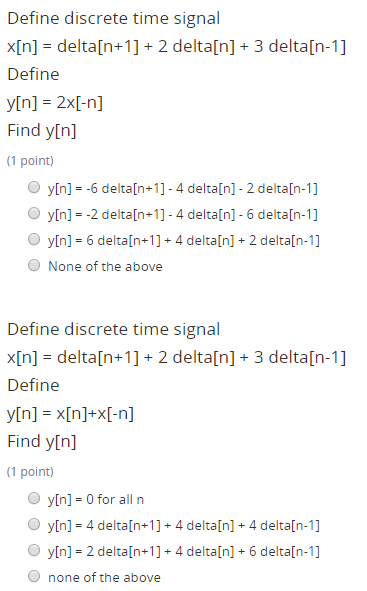Select capitalized 'None of the above' radio button

click(x=34, y=265)
